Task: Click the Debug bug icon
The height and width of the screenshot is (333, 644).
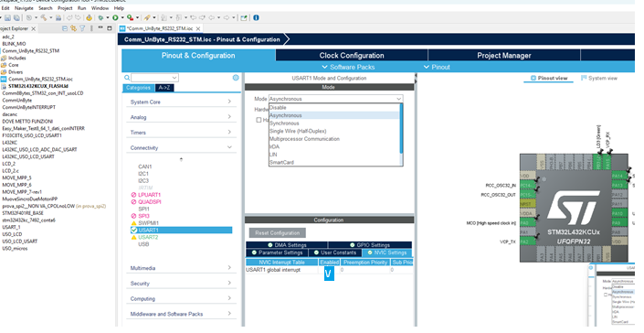Action: point(100,17)
